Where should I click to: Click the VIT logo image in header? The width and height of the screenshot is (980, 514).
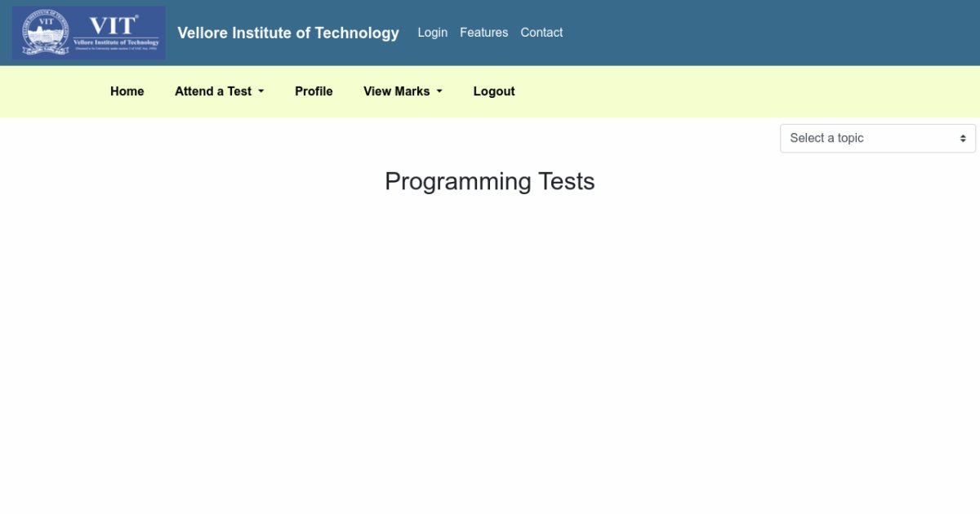point(88,33)
